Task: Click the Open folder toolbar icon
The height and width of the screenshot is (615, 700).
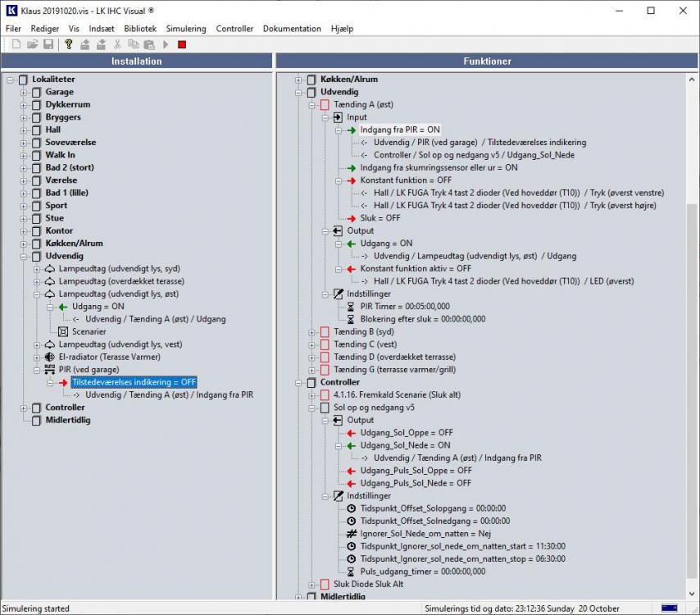Action: point(33,44)
